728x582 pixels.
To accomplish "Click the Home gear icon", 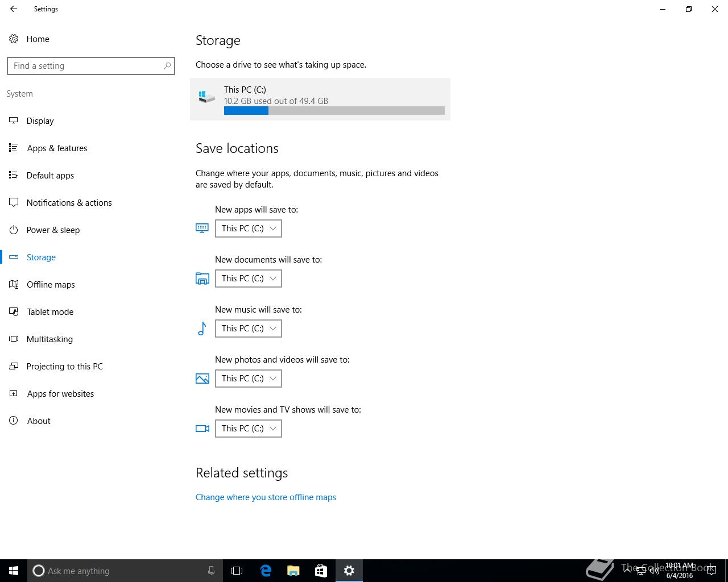I will click(x=14, y=39).
